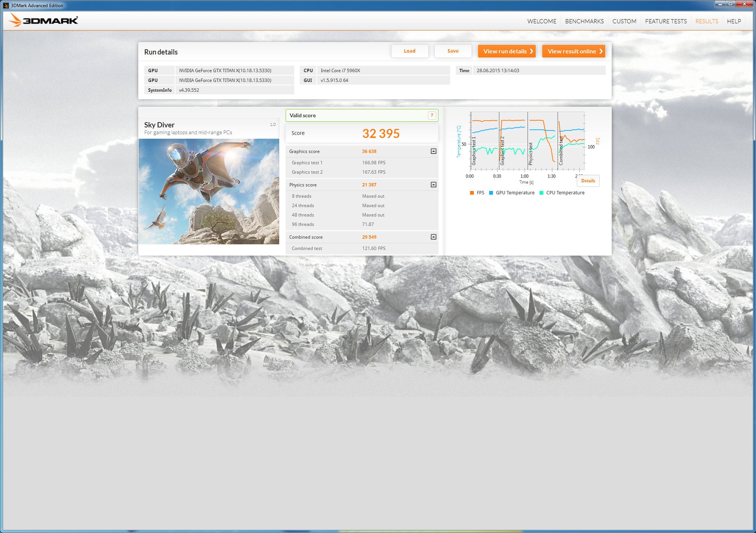The width and height of the screenshot is (756, 533).
Task: Click the CPU Temperature green legend swatch
Action: point(541,193)
